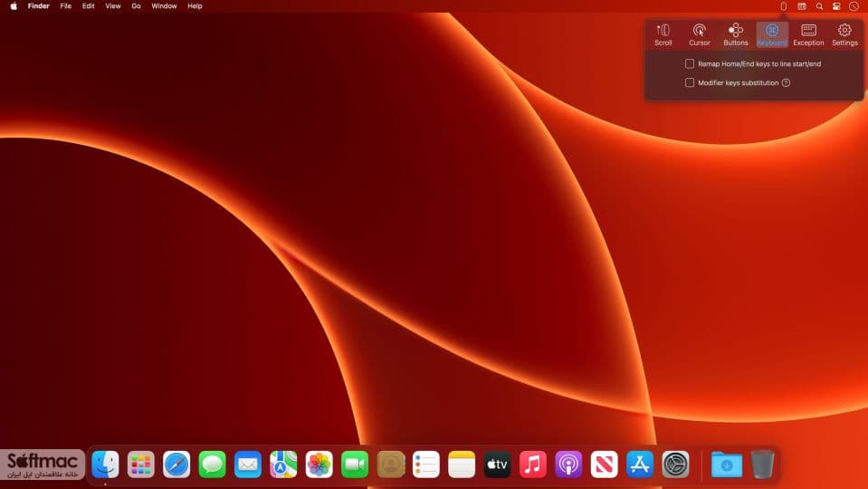Open Photos from the Dock
Screen dimensions: 868x489
click(x=319, y=464)
